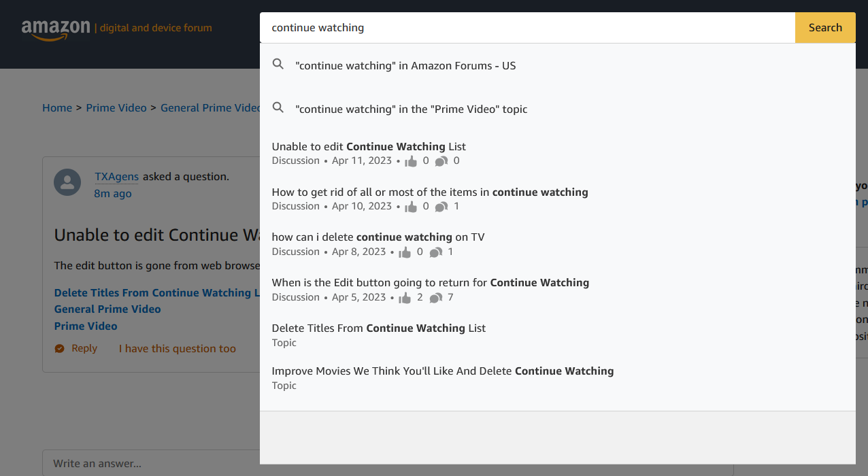Click the comment icon on "How to get rid of all" result

click(x=441, y=205)
